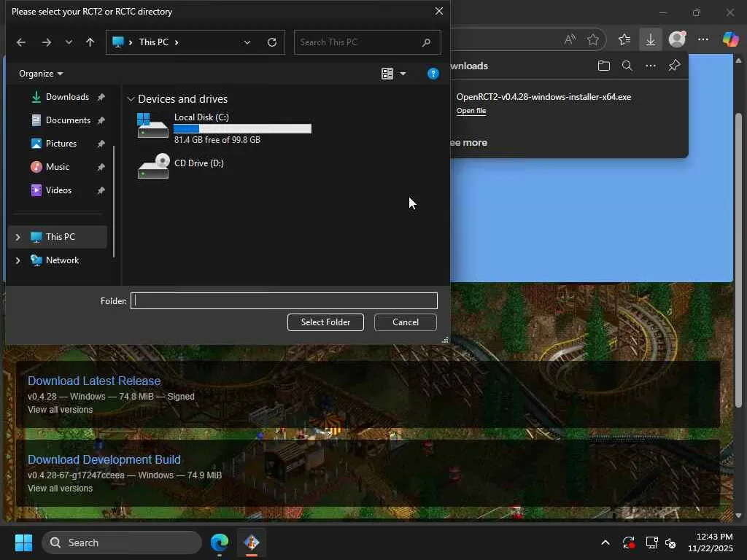This screenshot has height=560, width=747.
Task: Click the OpenRCT2 taskbar icon
Action: click(x=252, y=542)
